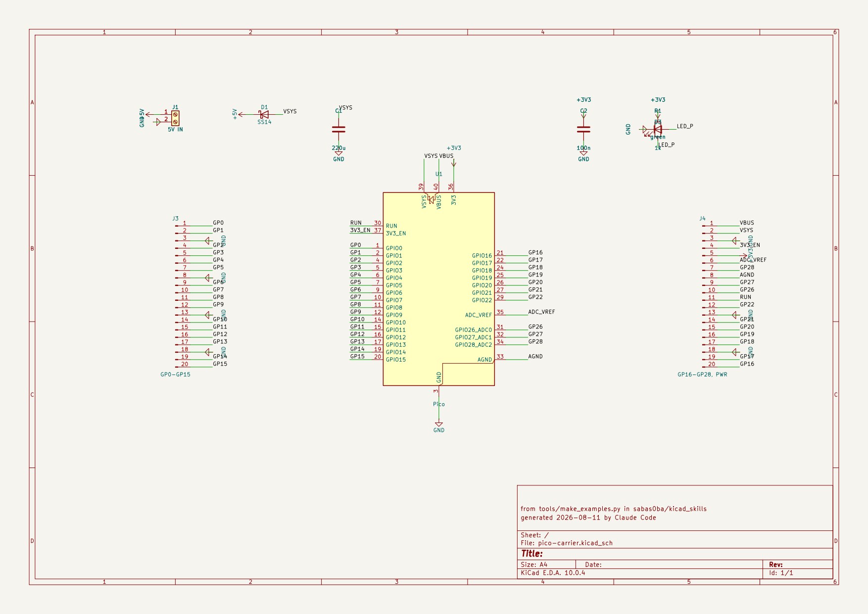
Task: Click the 'generated 2026-08-11 by Claude Code' comment
Action: point(588,518)
